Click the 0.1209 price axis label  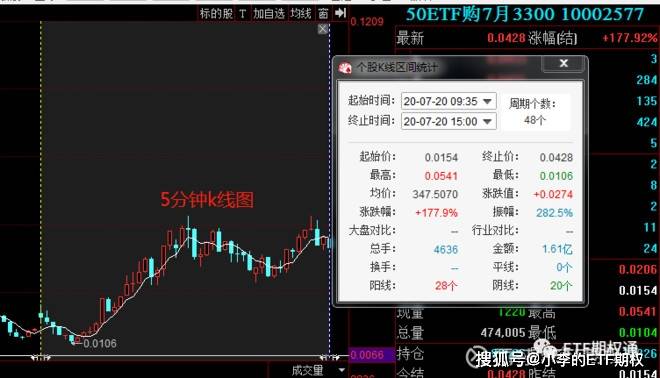coord(367,21)
